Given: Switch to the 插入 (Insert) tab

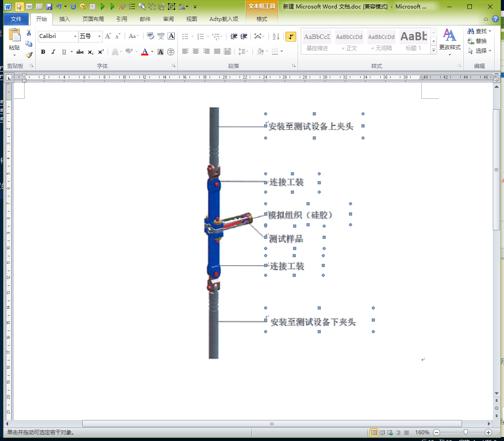Looking at the screenshot, I should pos(65,19).
